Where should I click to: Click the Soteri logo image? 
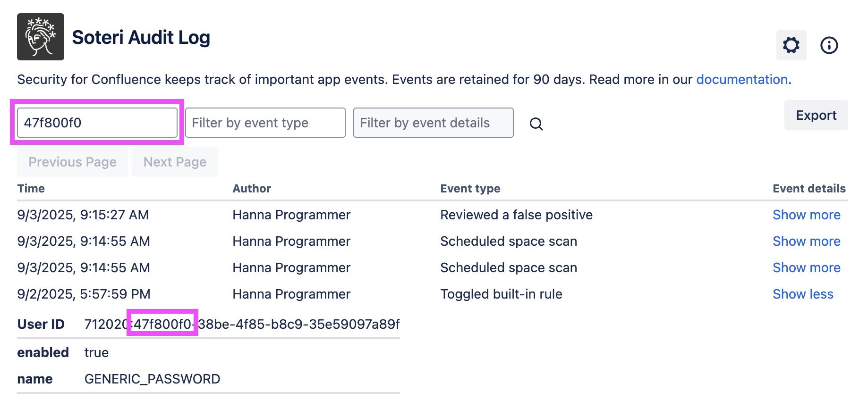click(41, 37)
